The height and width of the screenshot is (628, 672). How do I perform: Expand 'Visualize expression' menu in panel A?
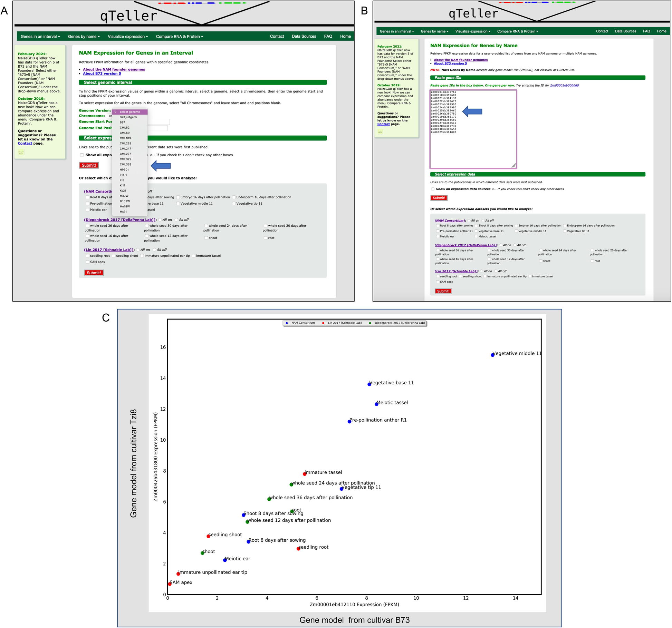[128, 37]
